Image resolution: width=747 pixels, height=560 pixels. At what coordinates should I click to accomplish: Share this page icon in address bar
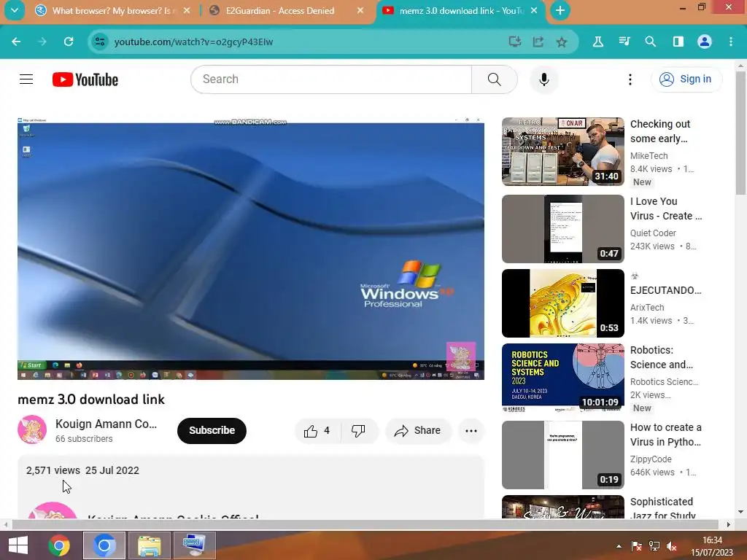coord(538,42)
